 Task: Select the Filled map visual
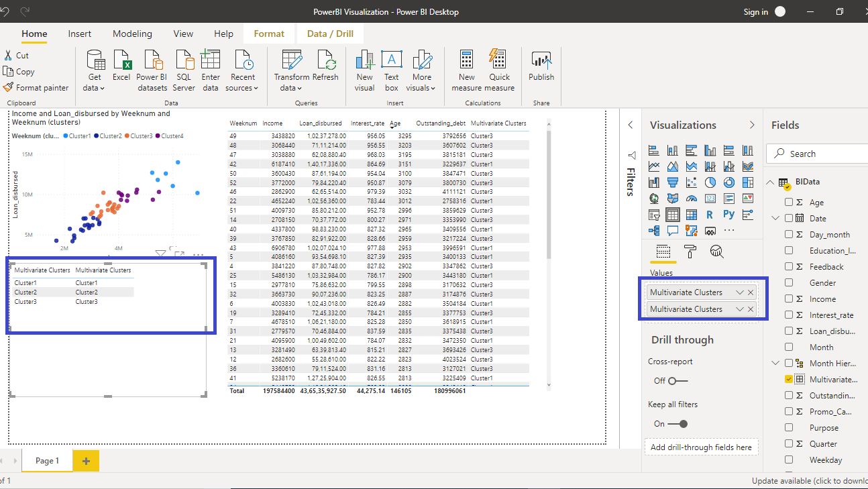click(673, 198)
